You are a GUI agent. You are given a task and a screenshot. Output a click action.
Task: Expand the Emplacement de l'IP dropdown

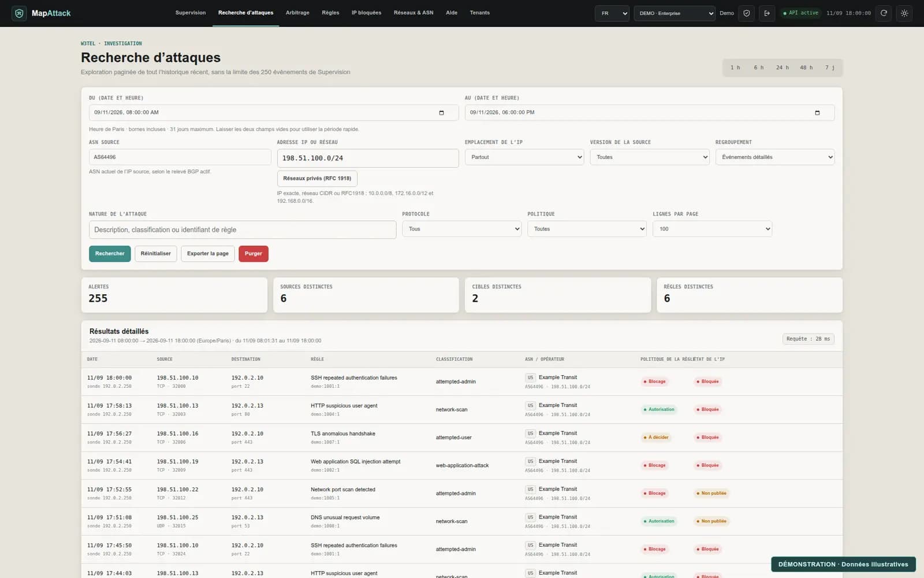tap(524, 157)
